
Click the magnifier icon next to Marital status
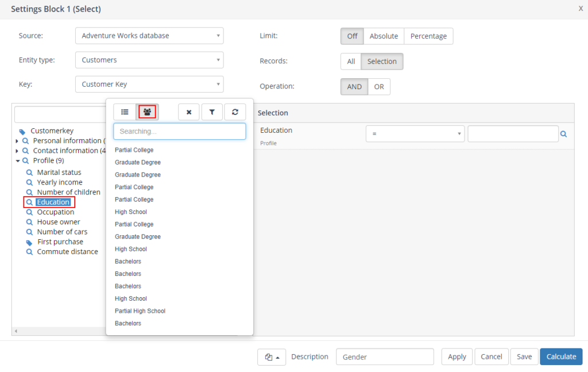[x=30, y=172]
